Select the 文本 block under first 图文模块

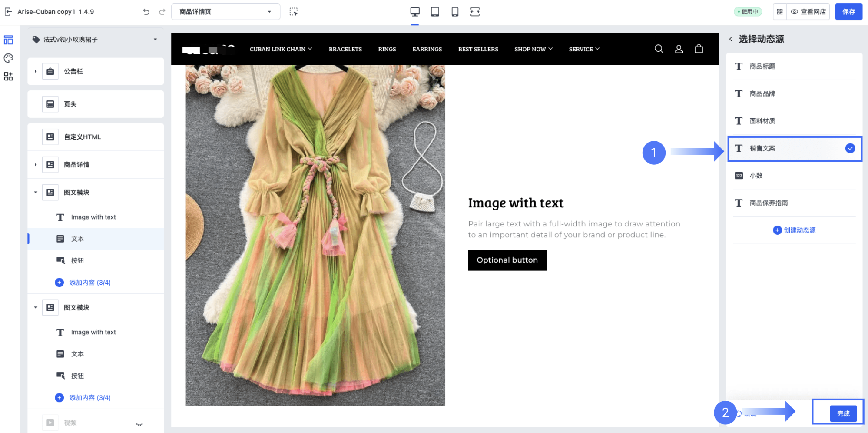pos(78,239)
